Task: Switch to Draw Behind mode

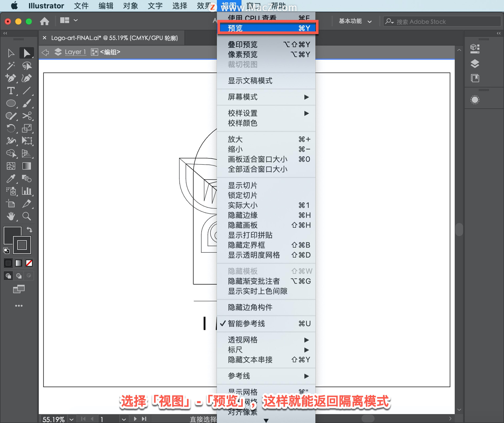Action: click(x=19, y=276)
